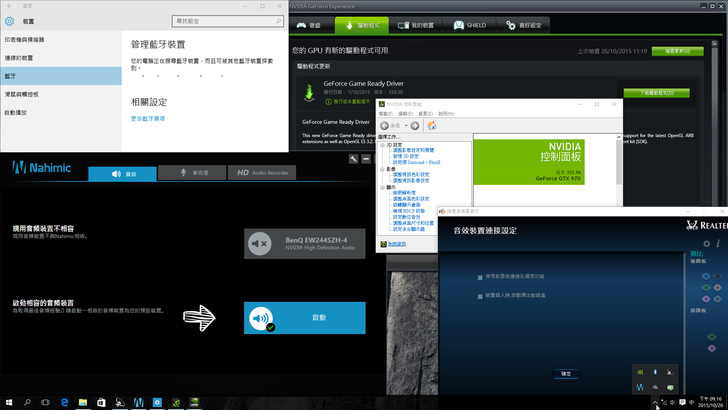
Task: Open the Back history dropdown in NVIDIA Control Panel
Action: 406,126
